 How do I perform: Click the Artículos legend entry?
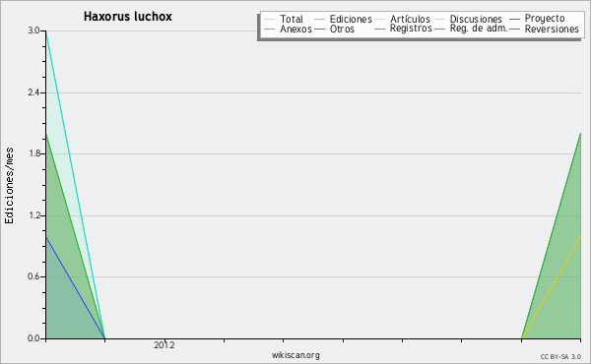point(402,19)
